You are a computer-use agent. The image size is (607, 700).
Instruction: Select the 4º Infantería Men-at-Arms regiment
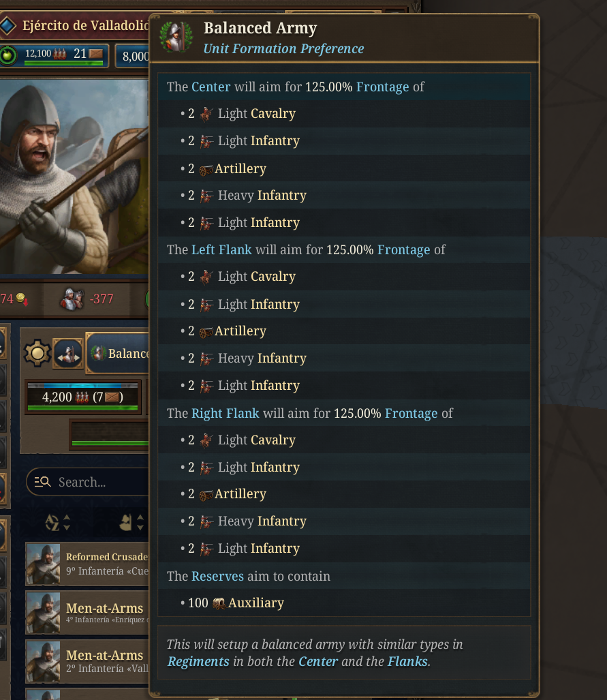(87, 613)
